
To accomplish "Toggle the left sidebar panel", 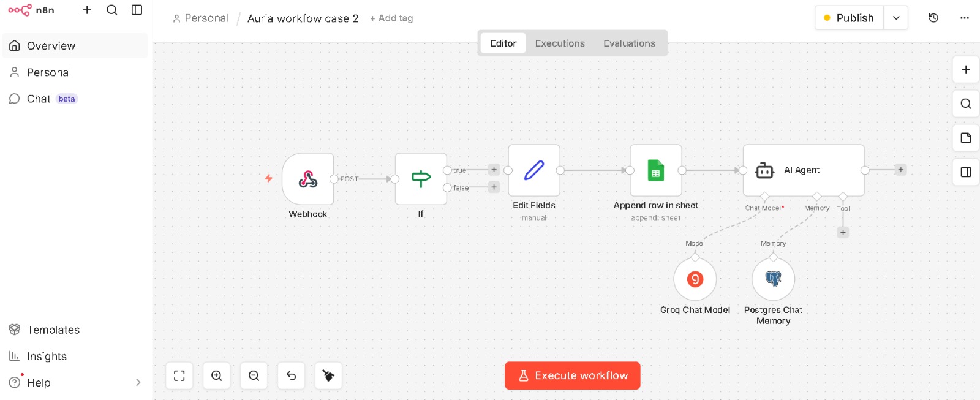I will pos(137,10).
